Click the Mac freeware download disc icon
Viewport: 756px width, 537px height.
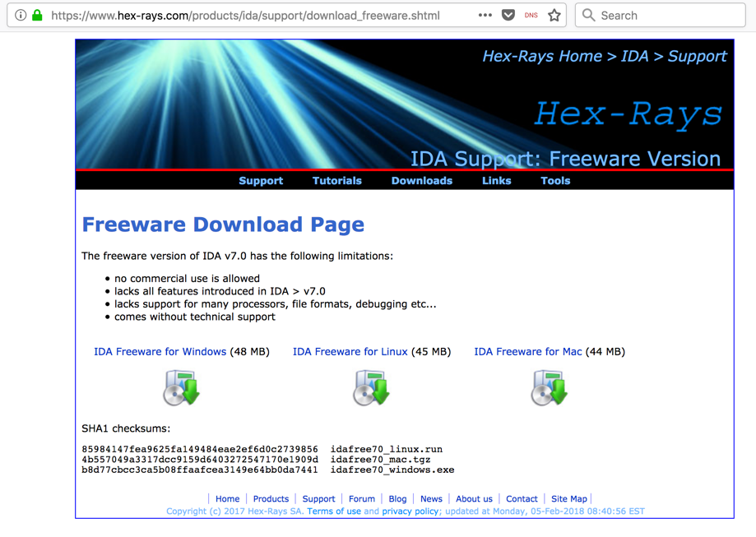550,387
